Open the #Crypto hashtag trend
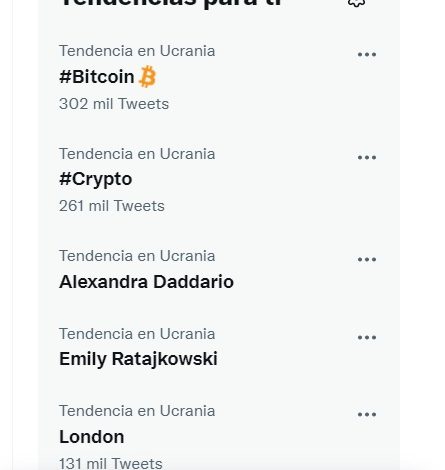This screenshot has height=470, width=445. point(96,180)
